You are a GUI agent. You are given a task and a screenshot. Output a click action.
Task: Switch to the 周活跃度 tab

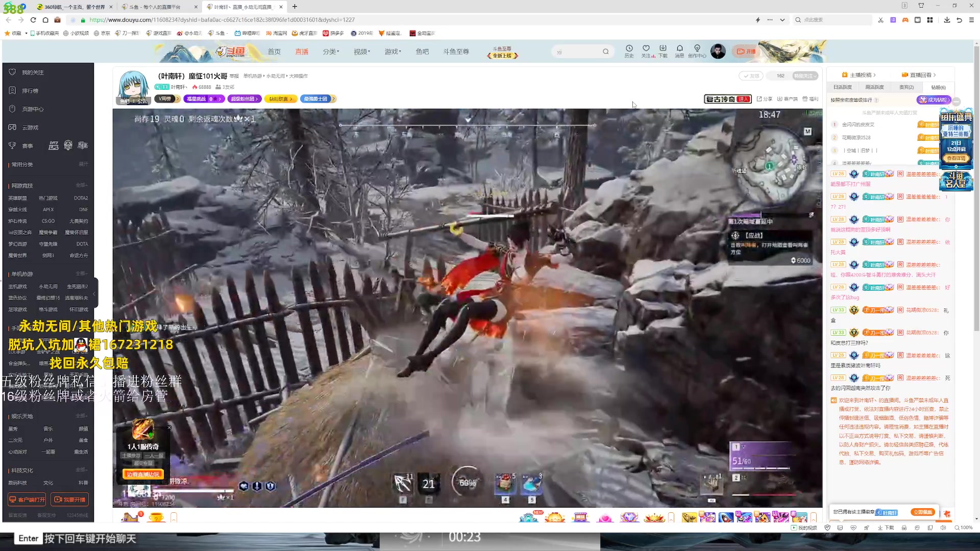874,87
